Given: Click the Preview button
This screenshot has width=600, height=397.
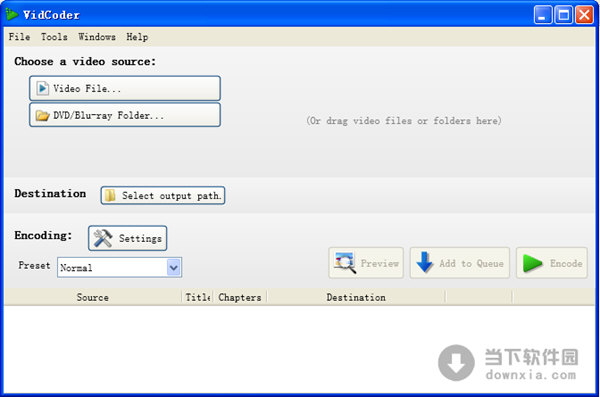Looking at the screenshot, I should tap(366, 263).
